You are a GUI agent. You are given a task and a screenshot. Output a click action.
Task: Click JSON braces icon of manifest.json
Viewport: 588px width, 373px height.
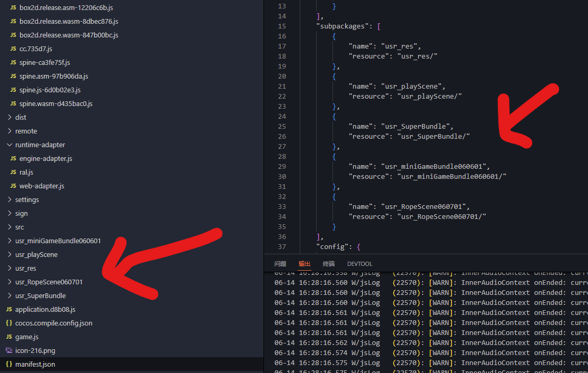pos(9,365)
